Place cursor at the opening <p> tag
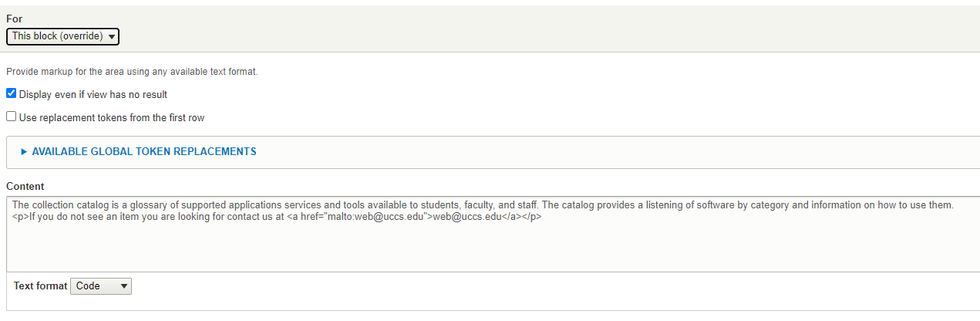The width and height of the screenshot is (980, 321). coord(20,218)
